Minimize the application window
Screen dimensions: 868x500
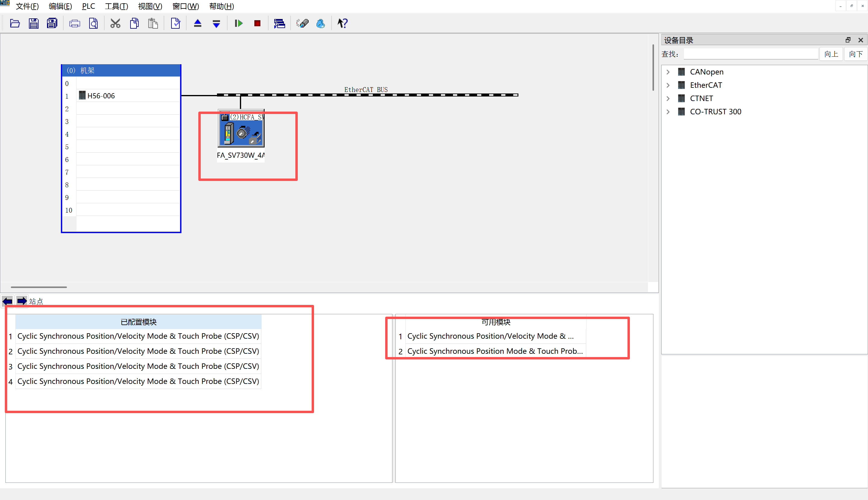(840, 6)
